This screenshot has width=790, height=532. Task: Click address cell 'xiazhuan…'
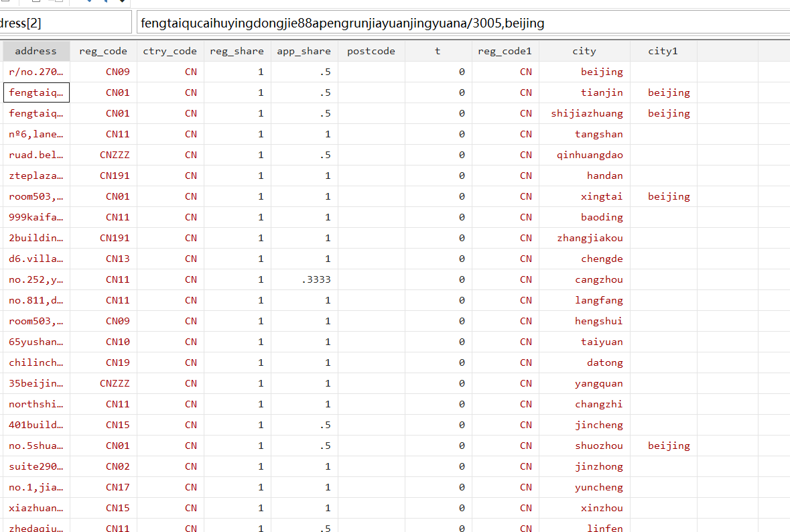(36, 508)
